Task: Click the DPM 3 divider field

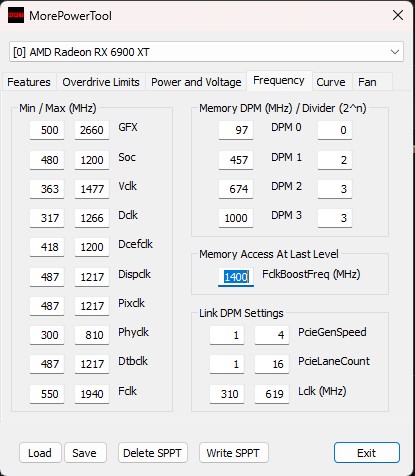Action: (x=335, y=218)
